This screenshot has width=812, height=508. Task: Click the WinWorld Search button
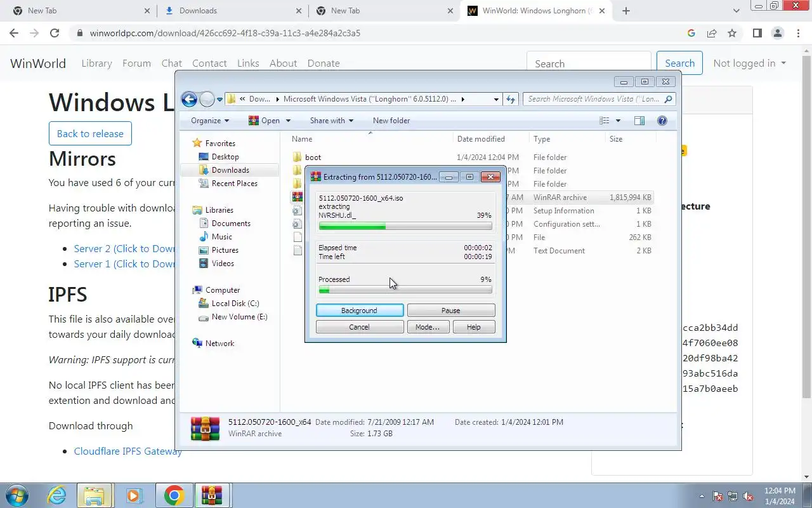679,63
